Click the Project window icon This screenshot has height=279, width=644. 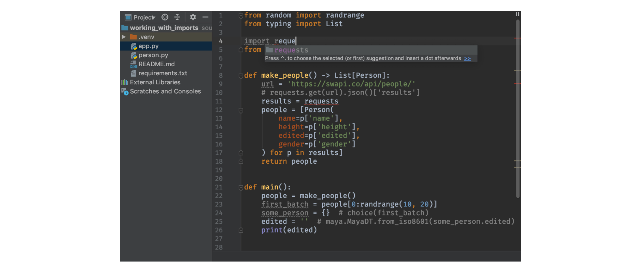128,17
